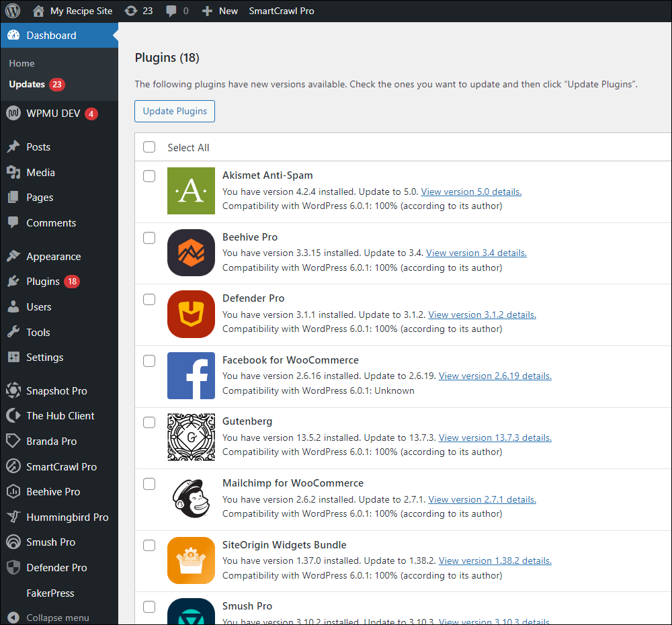Click the Collapse menu arrow icon

tap(13, 618)
